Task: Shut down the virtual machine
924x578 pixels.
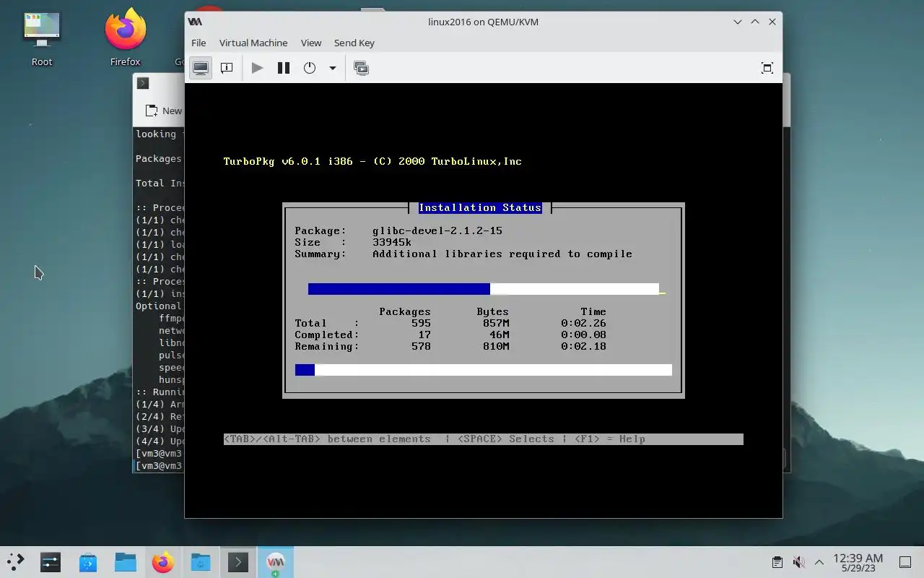Action: click(x=310, y=68)
